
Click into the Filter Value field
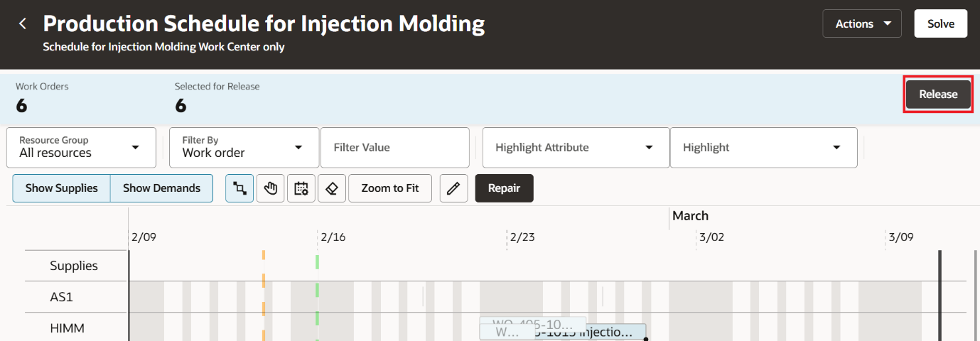click(395, 148)
